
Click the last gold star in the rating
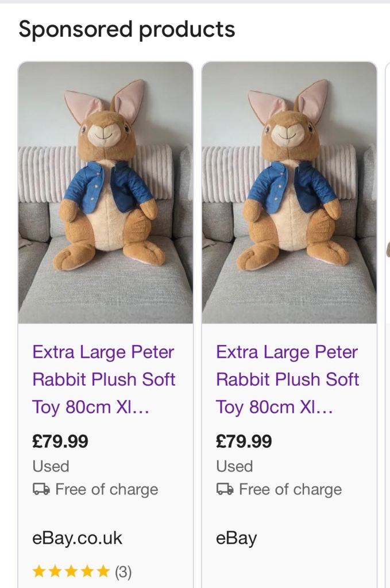pos(103,571)
